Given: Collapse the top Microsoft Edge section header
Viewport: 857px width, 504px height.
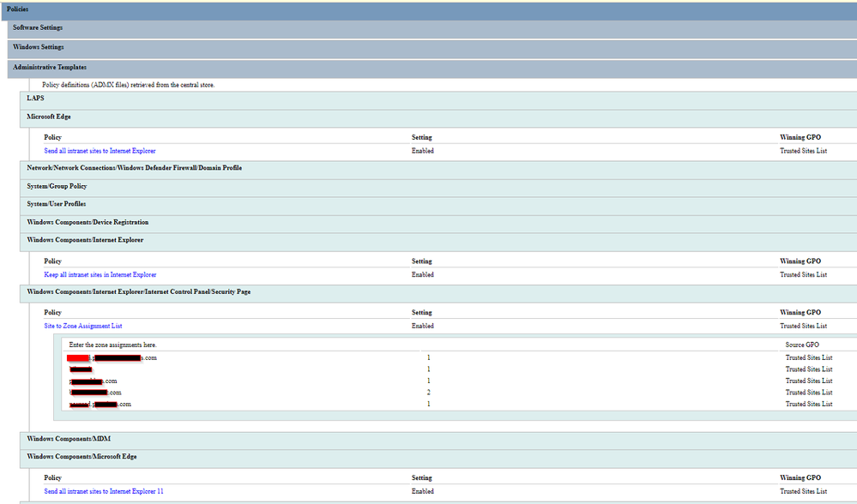Looking at the screenshot, I should coord(438,118).
